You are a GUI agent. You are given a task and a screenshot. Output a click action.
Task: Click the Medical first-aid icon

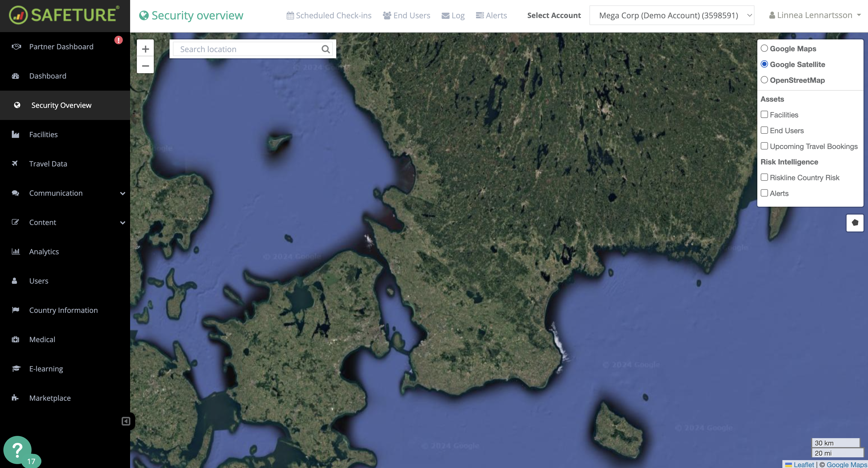pyautogui.click(x=15, y=339)
